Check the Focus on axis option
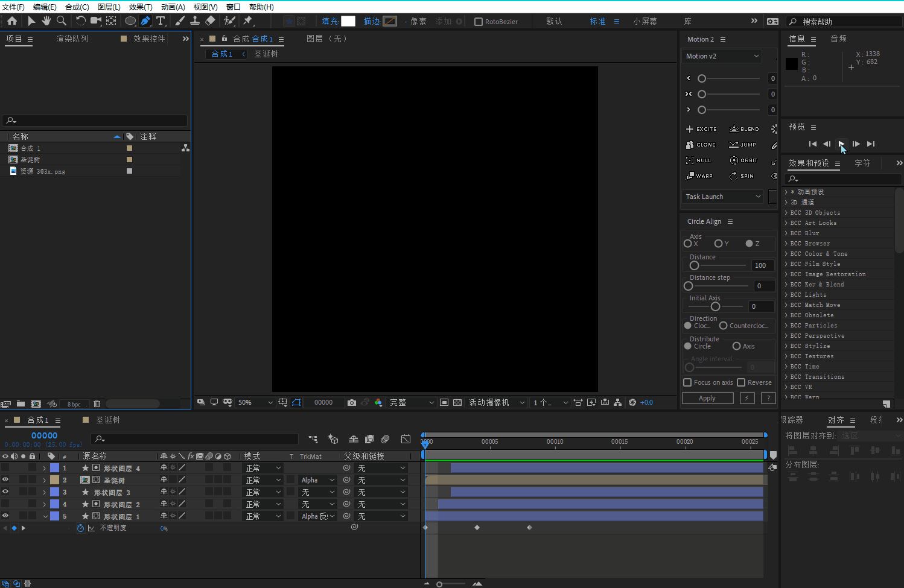The image size is (904, 588). [687, 382]
